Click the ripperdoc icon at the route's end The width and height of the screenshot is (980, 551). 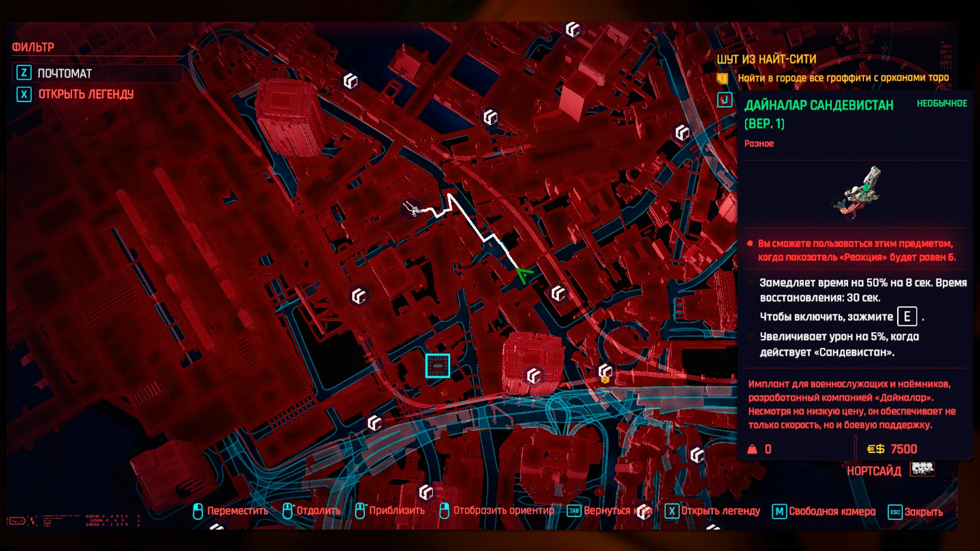(410, 208)
